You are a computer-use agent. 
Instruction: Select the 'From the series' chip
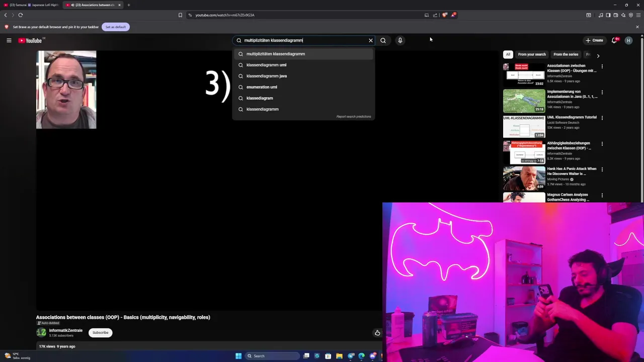point(566,54)
